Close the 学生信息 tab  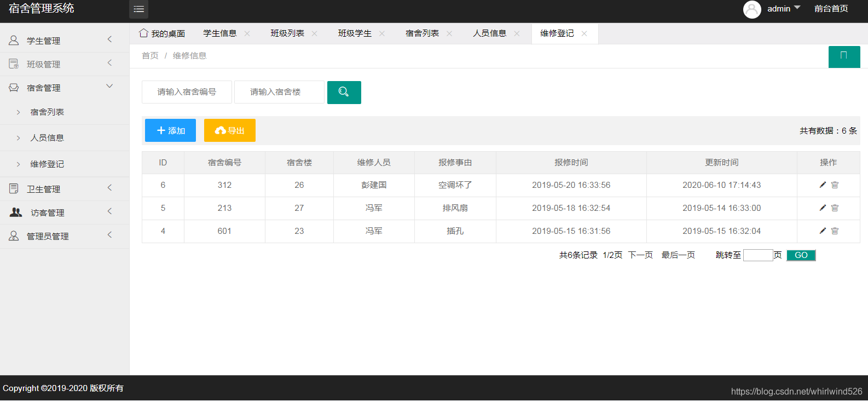click(247, 33)
